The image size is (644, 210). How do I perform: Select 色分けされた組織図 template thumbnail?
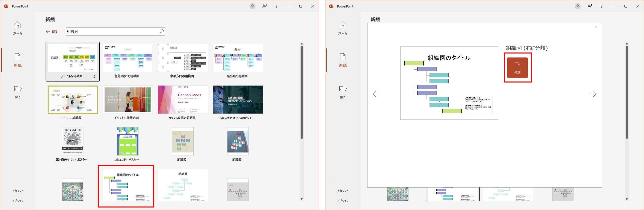[128, 58]
